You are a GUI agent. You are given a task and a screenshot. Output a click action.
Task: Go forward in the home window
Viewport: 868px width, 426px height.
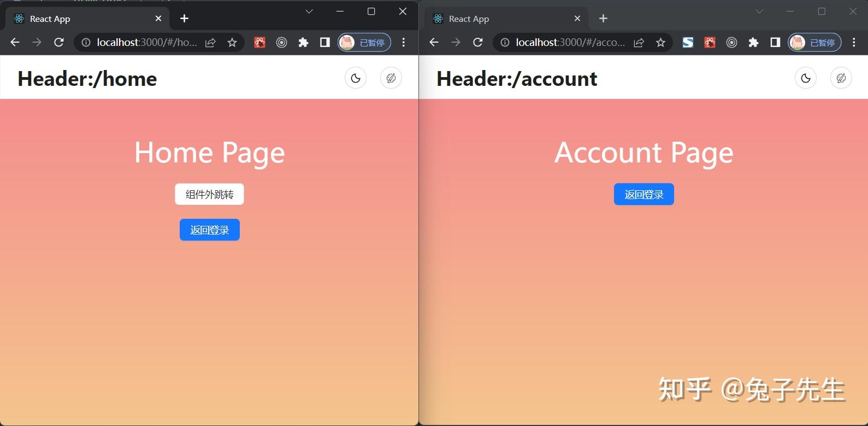(37, 42)
